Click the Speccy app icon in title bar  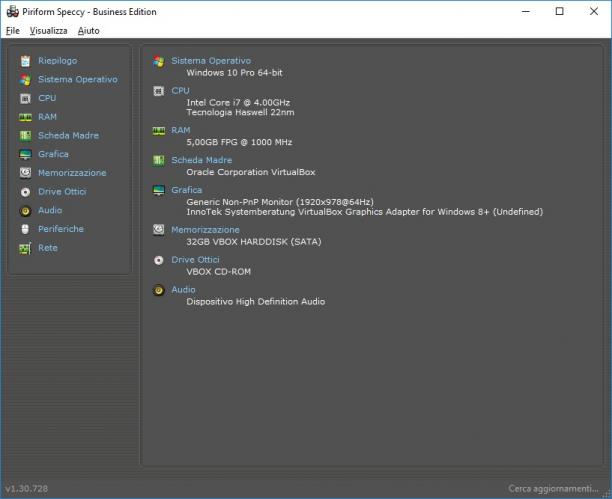pos(12,12)
